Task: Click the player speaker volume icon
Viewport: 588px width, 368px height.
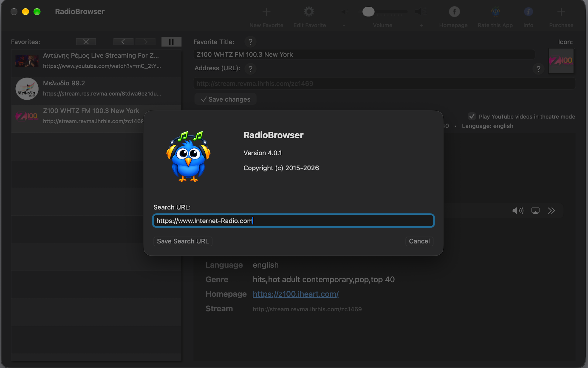Action: pyautogui.click(x=518, y=211)
